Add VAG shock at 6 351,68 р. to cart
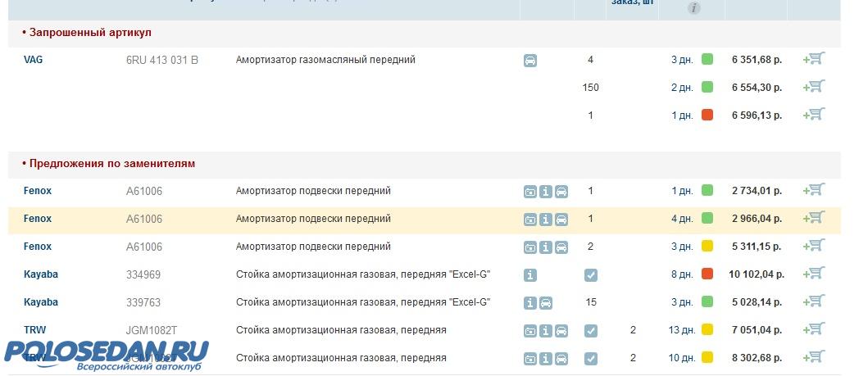Screen dimensions: 868x376 tap(814, 59)
